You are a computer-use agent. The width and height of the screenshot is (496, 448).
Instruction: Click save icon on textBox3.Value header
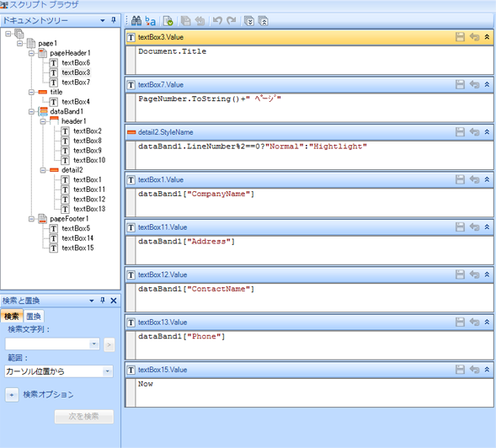pos(460,37)
